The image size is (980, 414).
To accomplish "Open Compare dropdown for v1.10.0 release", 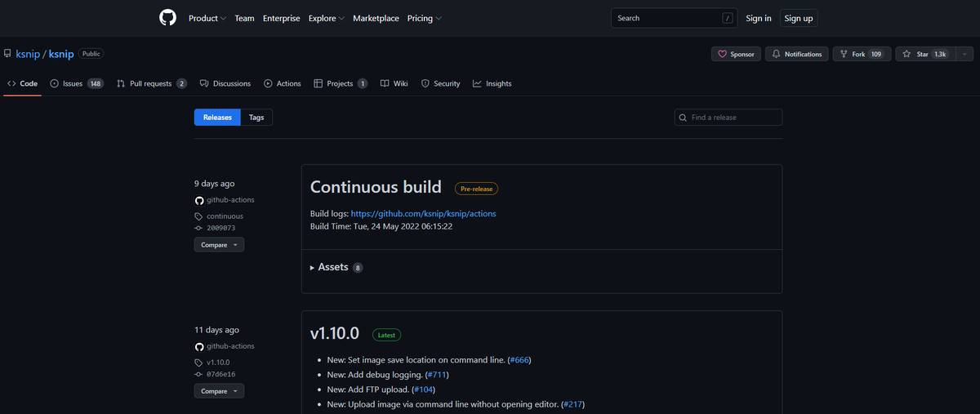I will (219, 391).
